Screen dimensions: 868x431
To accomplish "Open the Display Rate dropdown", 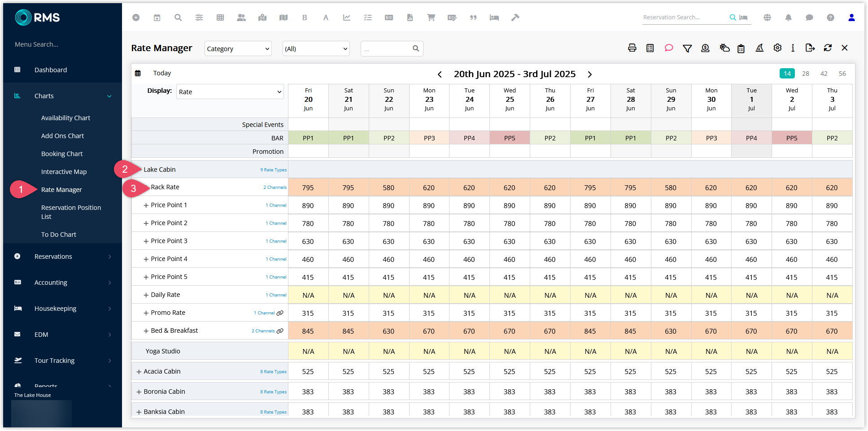I will click(x=230, y=91).
